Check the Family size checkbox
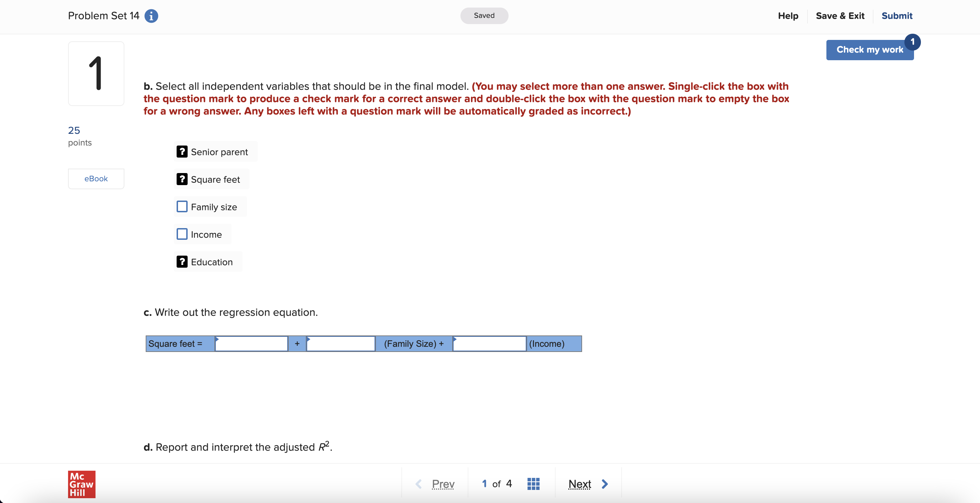 pos(182,206)
